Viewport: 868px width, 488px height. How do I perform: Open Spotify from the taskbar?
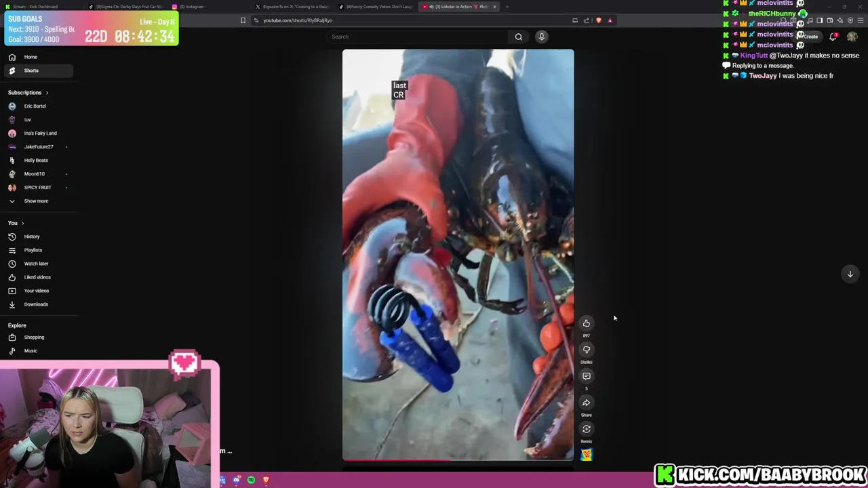point(251,480)
